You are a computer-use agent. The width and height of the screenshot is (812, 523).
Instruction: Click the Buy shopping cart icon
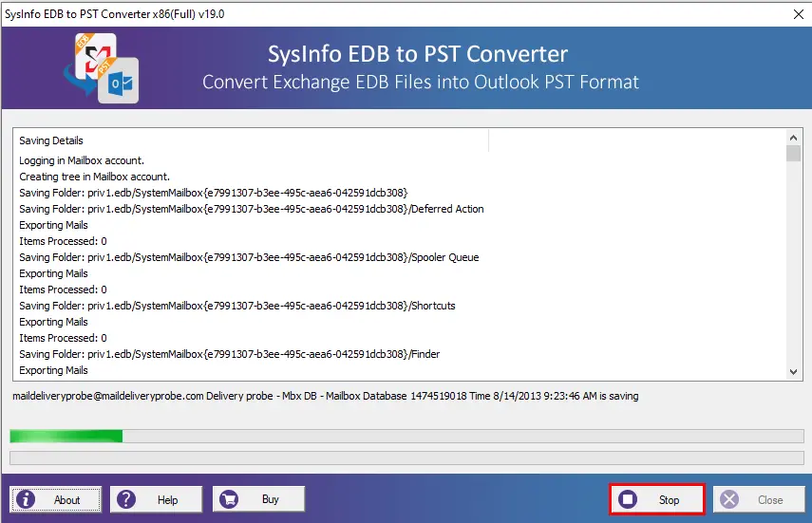pyautogui.click(x=229, y=499)
